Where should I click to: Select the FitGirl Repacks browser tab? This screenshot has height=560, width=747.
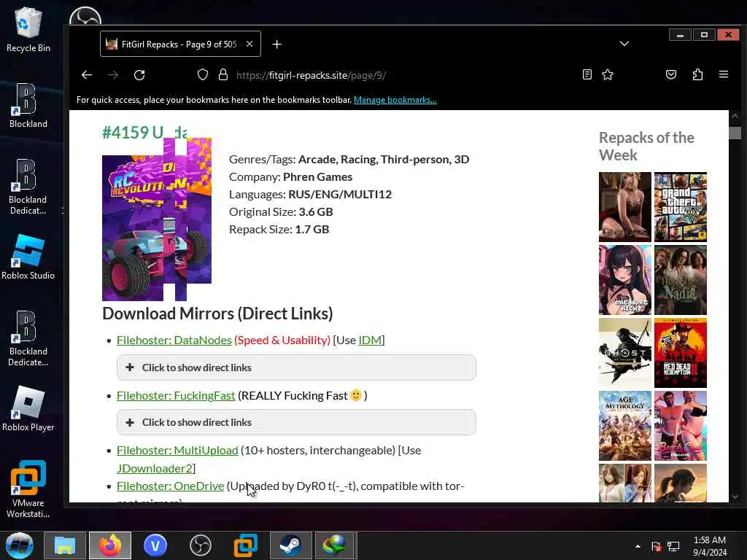(x=180, y=44)
